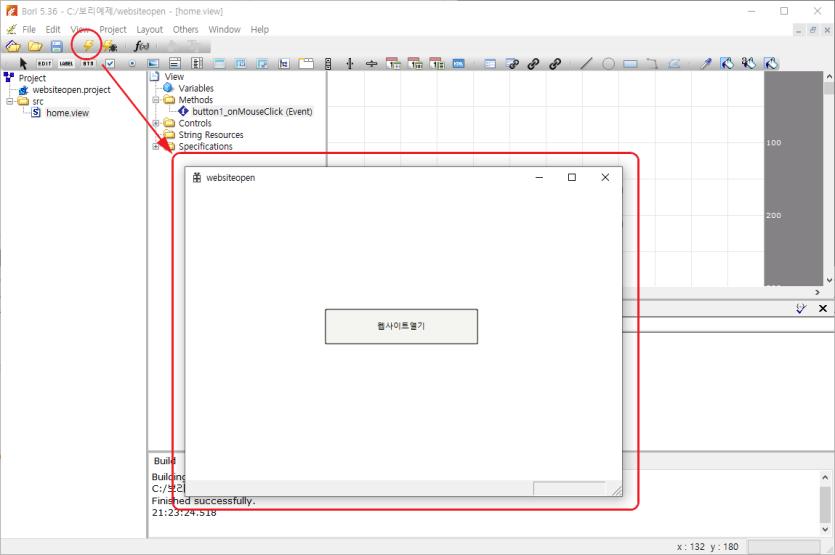Click the open folder toolbar icon
The width and height of the screenshot is (835, 555).
coord(35,46)
